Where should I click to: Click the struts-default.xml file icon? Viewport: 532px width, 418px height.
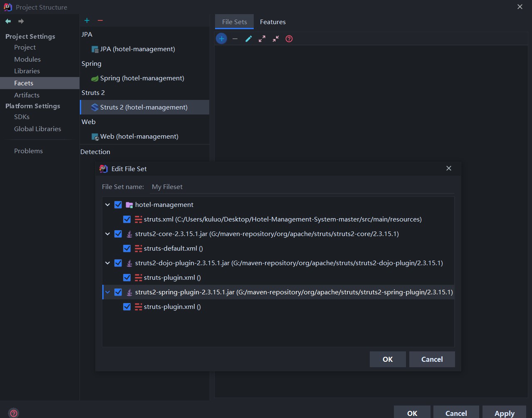point(139,249)
